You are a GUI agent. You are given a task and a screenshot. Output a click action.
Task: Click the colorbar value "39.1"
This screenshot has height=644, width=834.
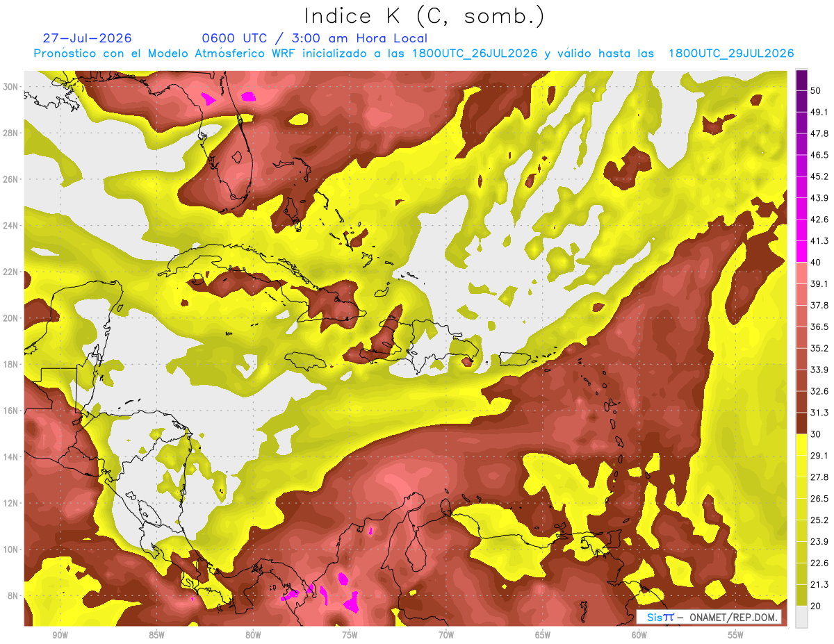pos(819,283)
